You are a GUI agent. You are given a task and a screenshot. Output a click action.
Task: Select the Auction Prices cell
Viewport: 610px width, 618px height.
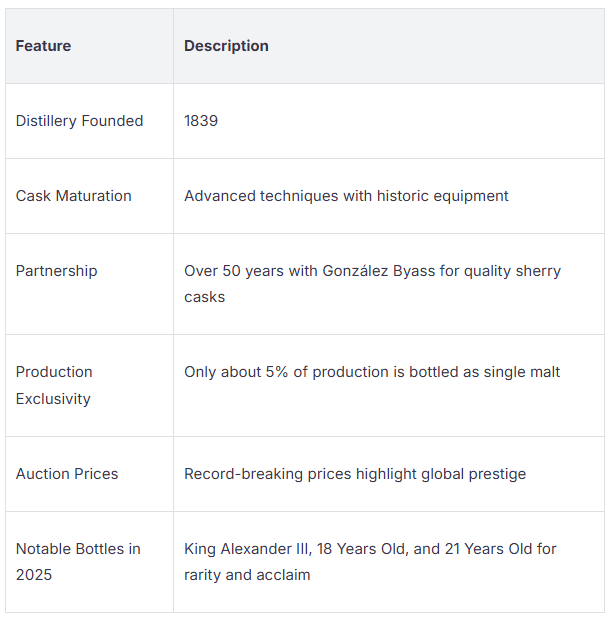point(66,474)
